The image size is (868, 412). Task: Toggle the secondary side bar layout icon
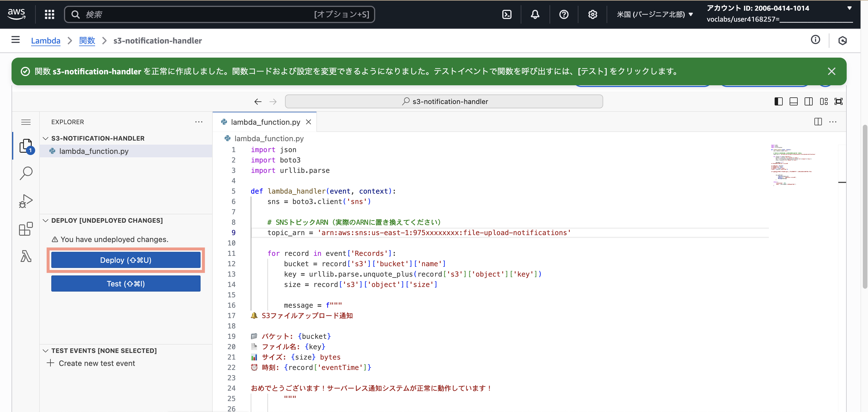808,101
